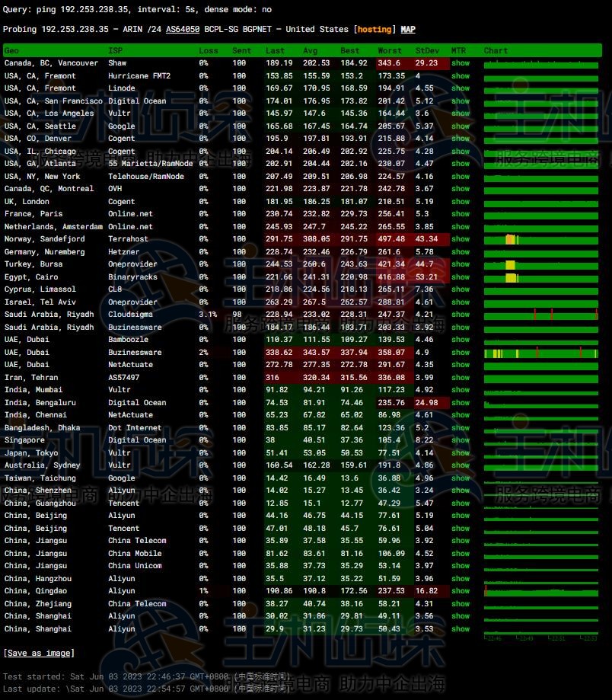
Task: Click the Loss column header
Action: [x=209, y=50]
